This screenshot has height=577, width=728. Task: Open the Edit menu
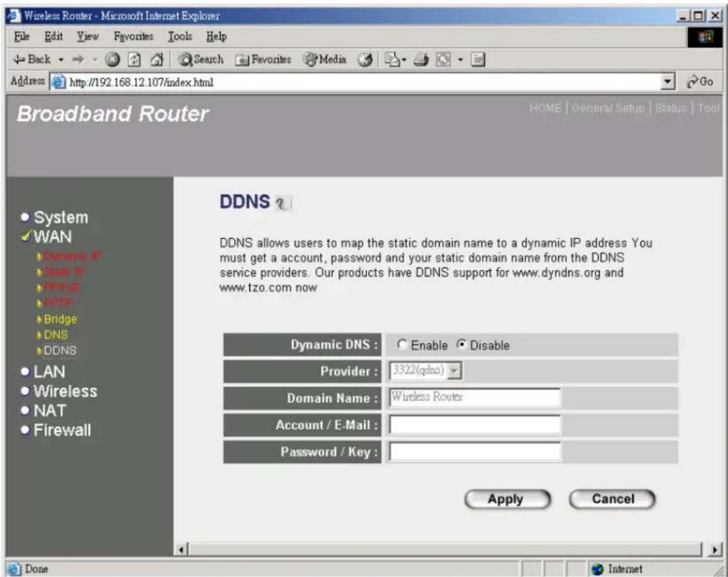pyautogui.click(x=53, y=36)
